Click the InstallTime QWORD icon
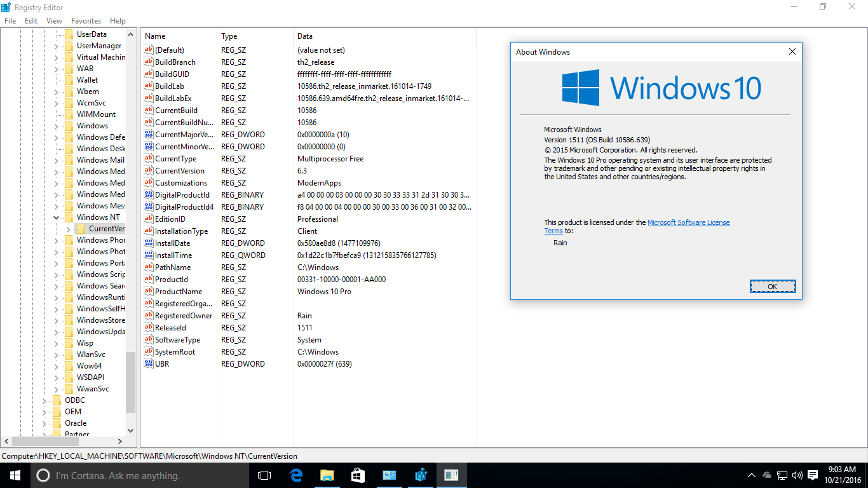 pyautogui.click(x=149, y=255)
